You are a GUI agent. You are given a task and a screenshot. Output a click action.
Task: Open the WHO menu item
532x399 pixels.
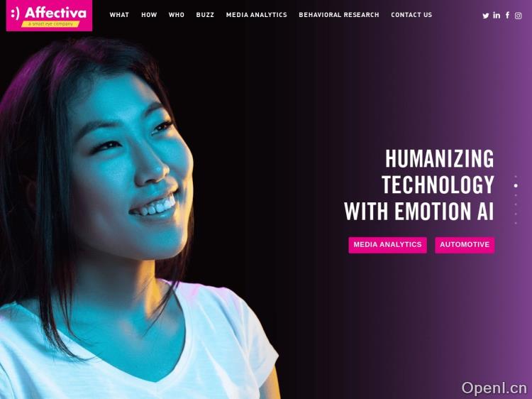tap(177, 15)
